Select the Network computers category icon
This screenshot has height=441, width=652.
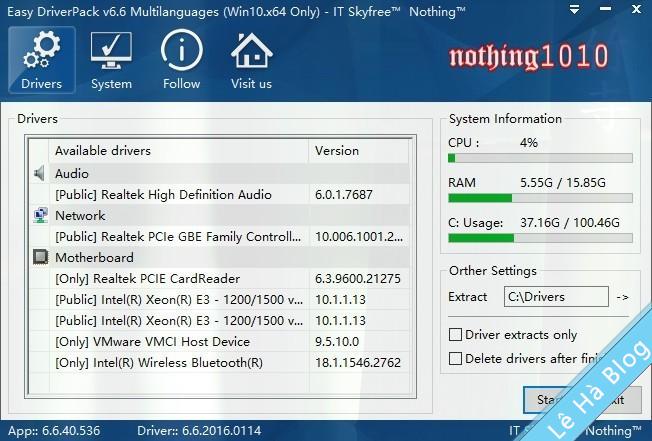pyautogui.click(x=40, y=215)
